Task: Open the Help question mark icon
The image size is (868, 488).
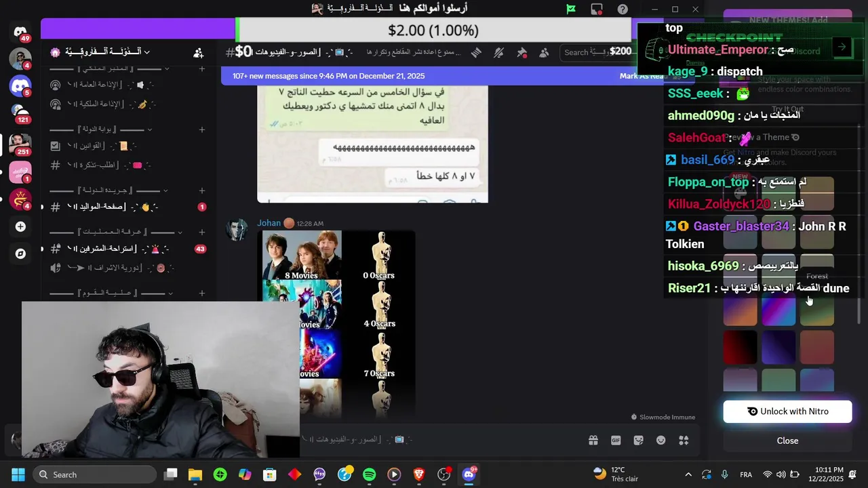Action: coord(623,9)
